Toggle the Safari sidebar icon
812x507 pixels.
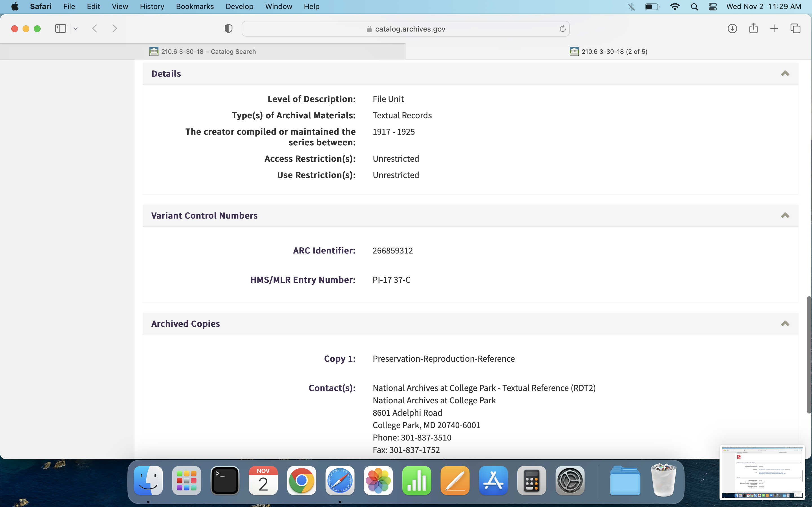[x=60, y=28]
